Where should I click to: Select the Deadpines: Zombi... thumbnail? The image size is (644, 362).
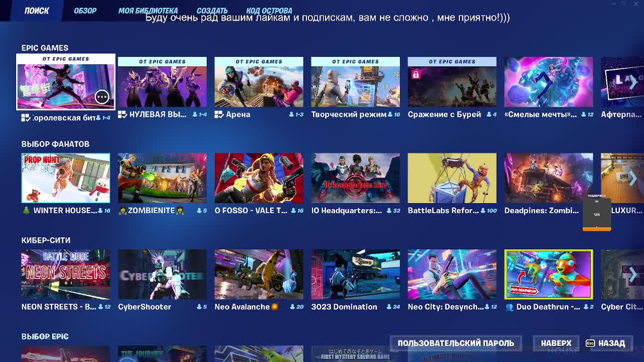[548, 178]
